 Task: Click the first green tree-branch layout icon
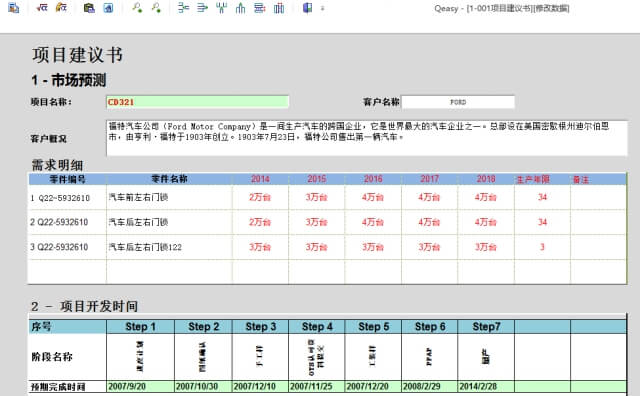coord(184,8)
